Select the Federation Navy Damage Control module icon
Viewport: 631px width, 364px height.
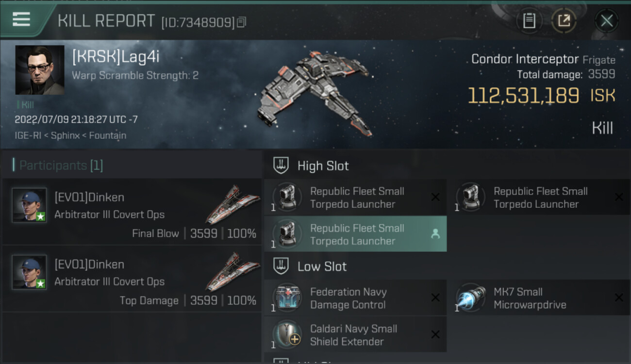point(287,298)
